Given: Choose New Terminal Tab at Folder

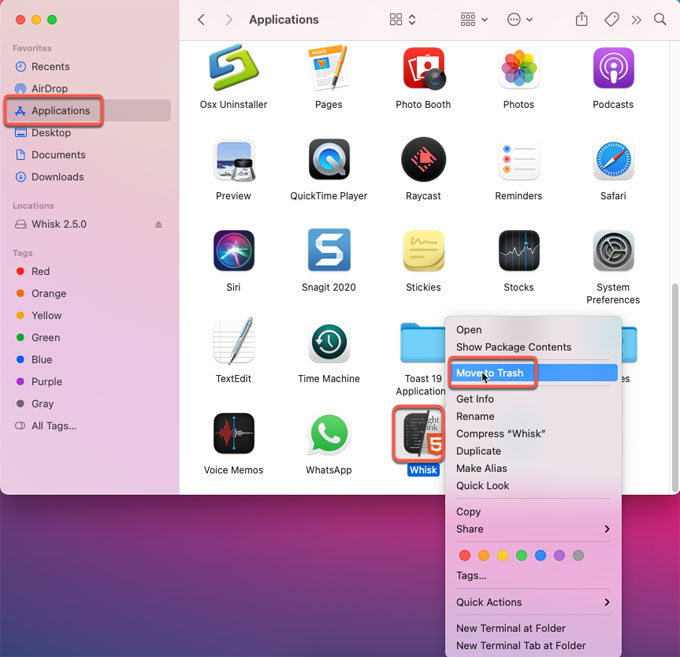Looking at the screenshot, I should click(533, 645).
